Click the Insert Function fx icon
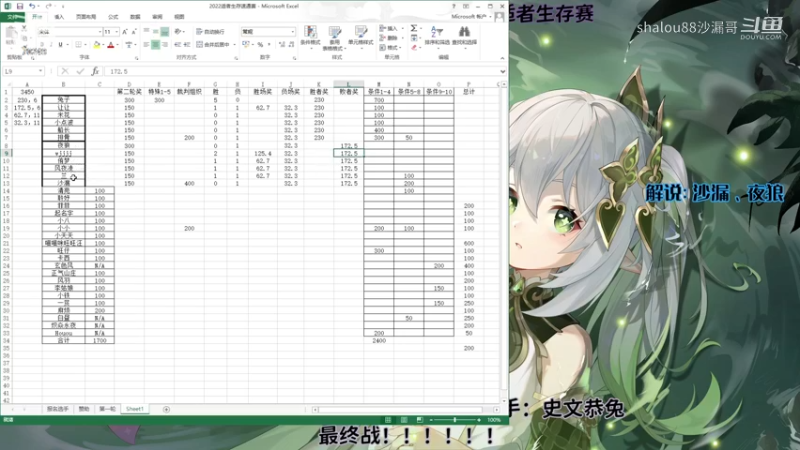 (x=95, y=71)
